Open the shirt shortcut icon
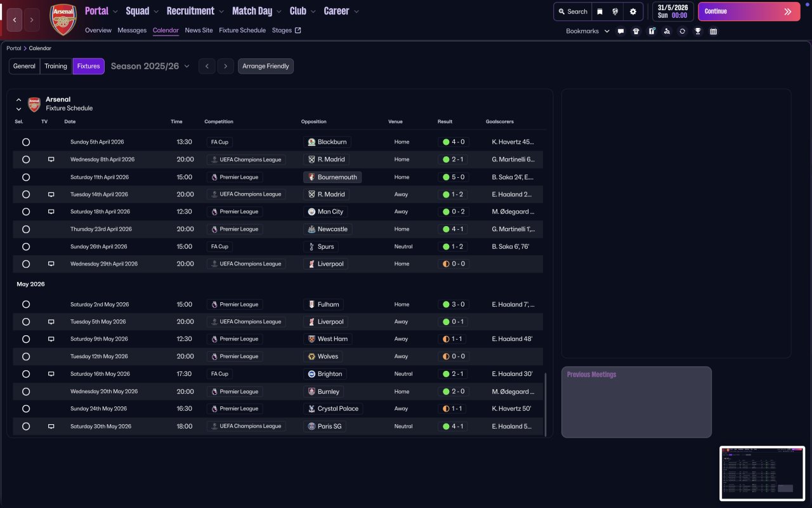 point(636,31)
